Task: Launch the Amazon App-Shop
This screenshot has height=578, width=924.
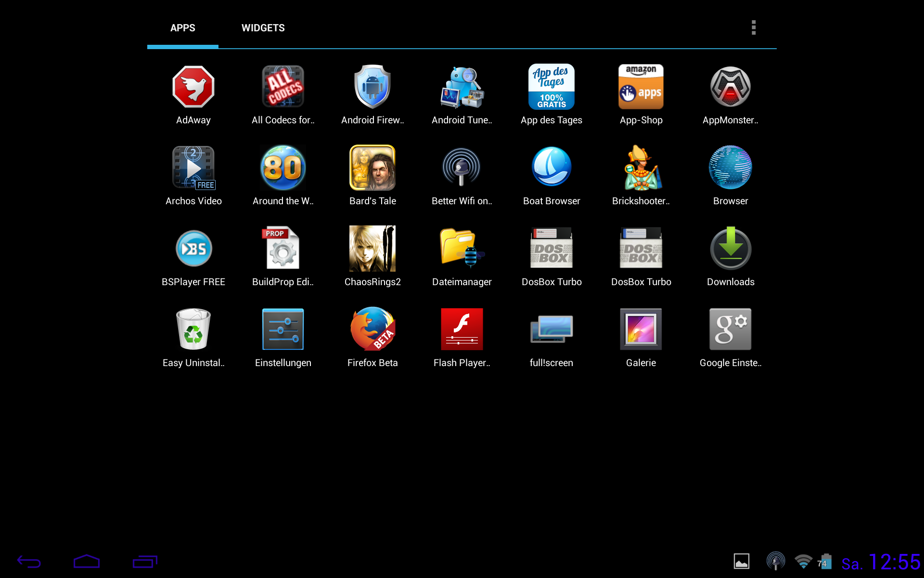Action: 641,87
